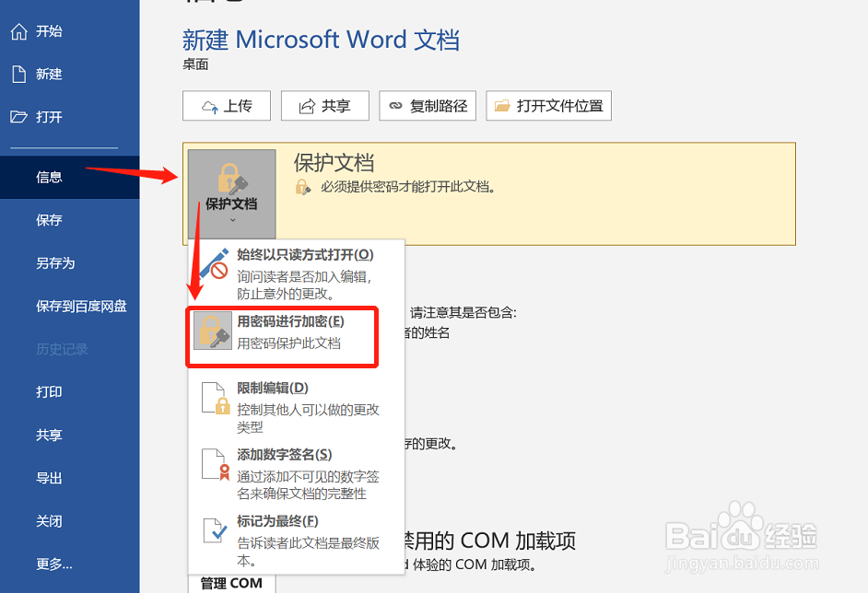
Task: Click the read-only pencil icon in menu
Action: tap(214, 263)
